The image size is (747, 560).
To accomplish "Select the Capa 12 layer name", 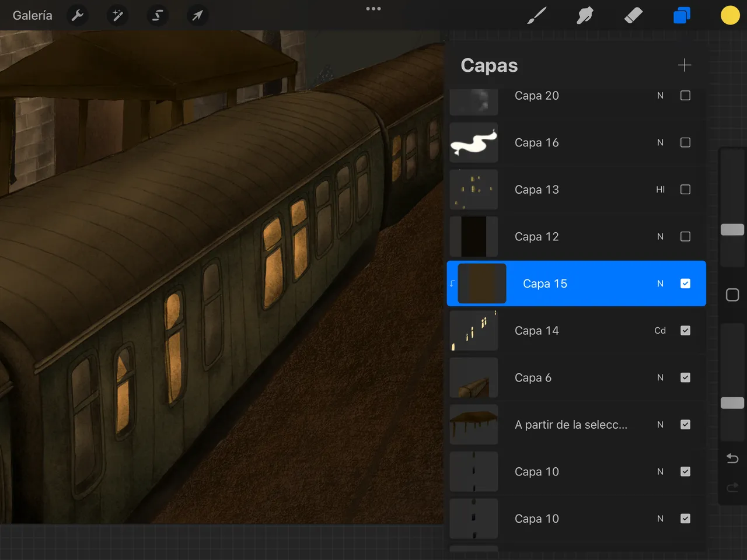I will coord(537,236).
